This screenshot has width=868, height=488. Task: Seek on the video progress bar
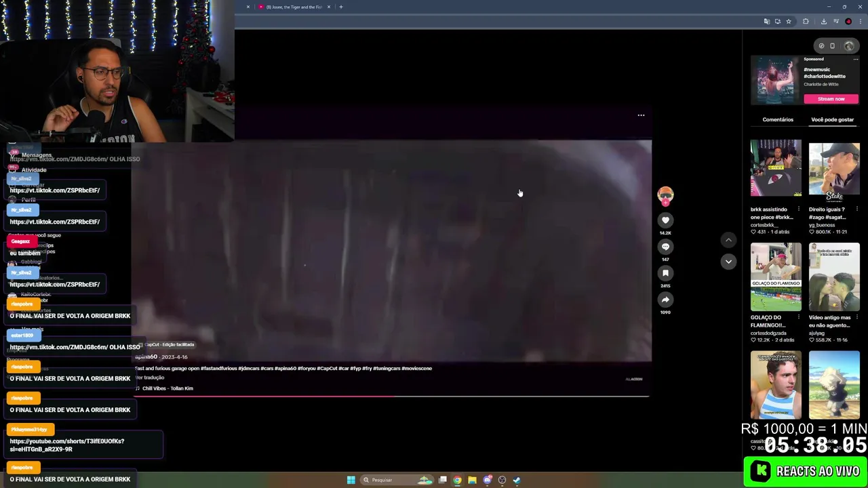pyautogui.click(x=392, y=396)
